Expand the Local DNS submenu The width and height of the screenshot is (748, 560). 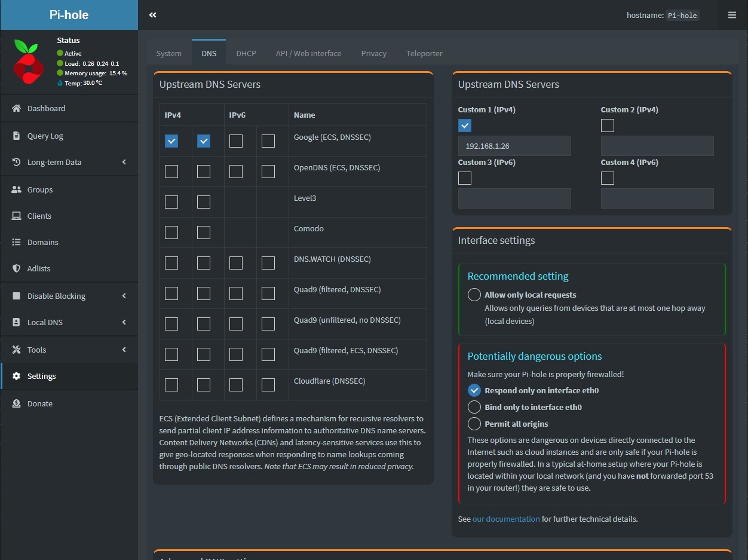click(124, 322)
